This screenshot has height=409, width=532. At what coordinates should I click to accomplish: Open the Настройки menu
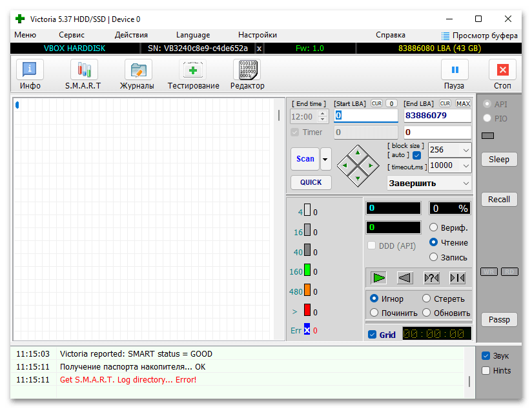point(258,35)
